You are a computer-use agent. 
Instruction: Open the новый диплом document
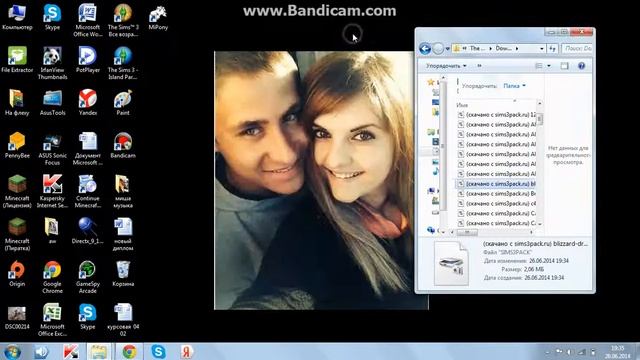123,234
